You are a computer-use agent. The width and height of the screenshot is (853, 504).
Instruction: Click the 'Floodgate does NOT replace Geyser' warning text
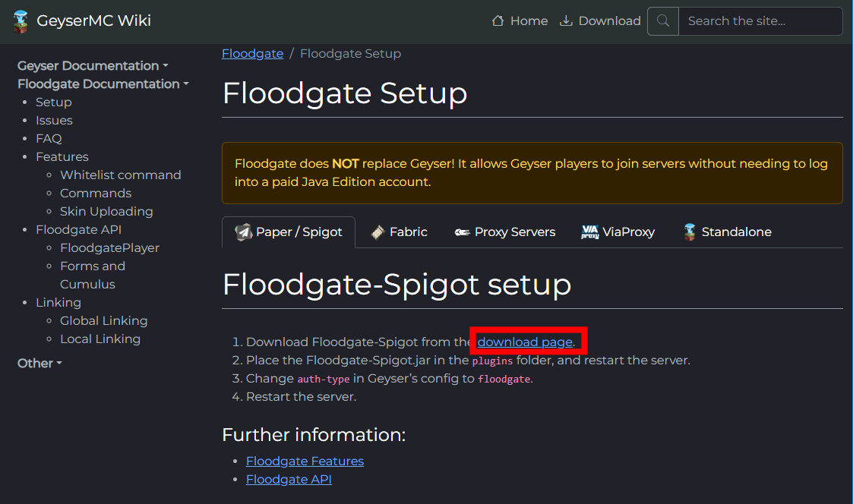(x=531, y=173)
